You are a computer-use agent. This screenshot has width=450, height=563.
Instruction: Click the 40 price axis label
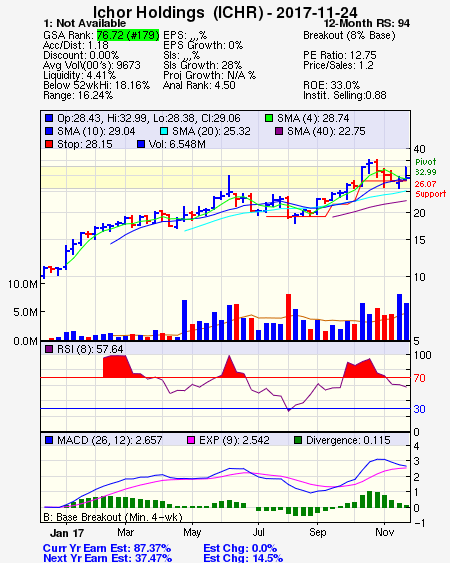point(419,149)
